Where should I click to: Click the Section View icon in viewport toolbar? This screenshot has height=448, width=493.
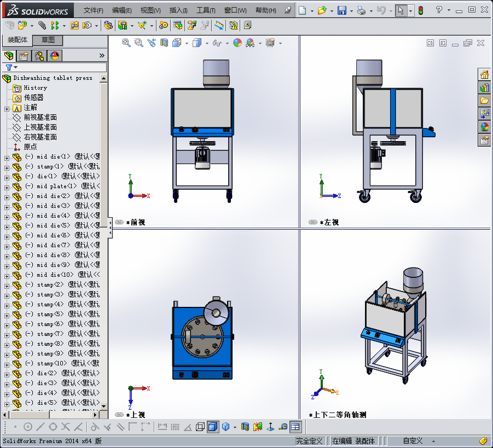(164, 43)
